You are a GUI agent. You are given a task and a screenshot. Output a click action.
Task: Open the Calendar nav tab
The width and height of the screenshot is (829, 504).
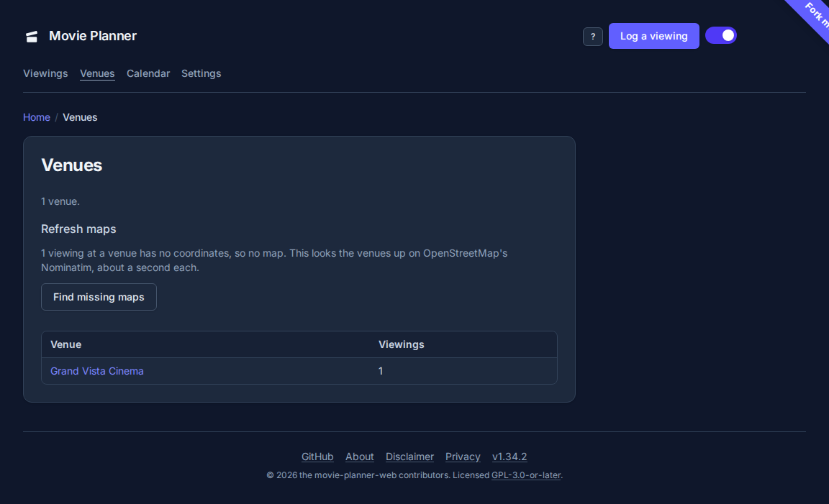point(148,73)
